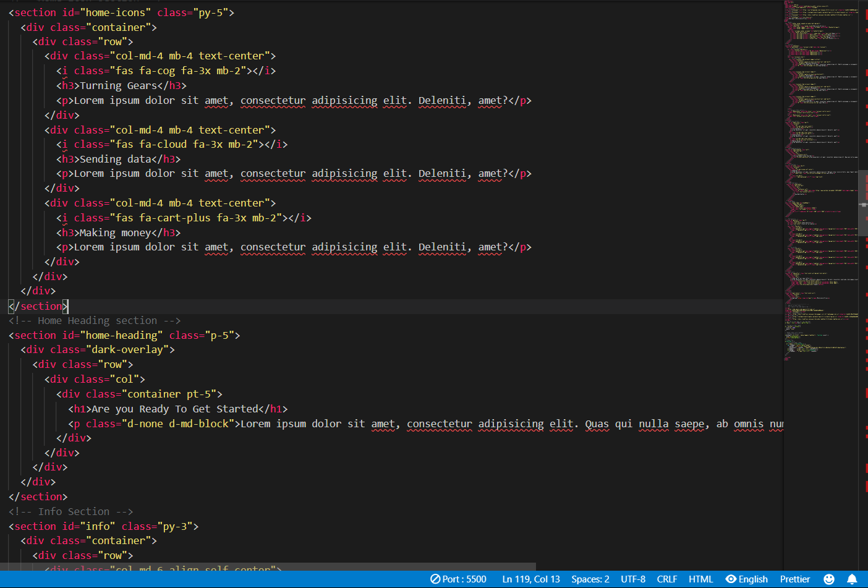This screenshot has width=868, height=588.
Task: Click the eye icon beside English
Action: tap(731, 579)
